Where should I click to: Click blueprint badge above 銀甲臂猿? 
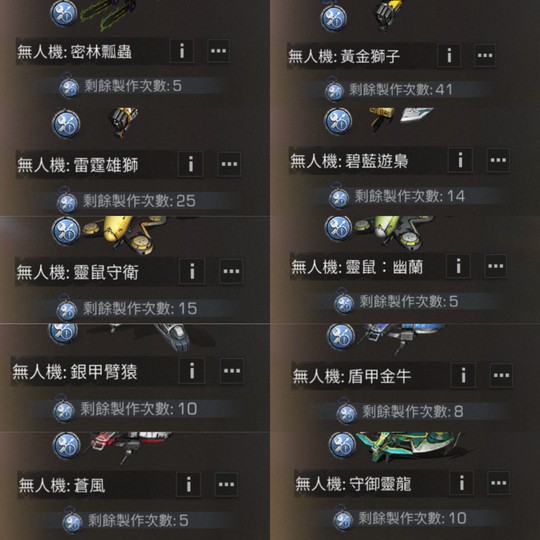tap(64, 333)
